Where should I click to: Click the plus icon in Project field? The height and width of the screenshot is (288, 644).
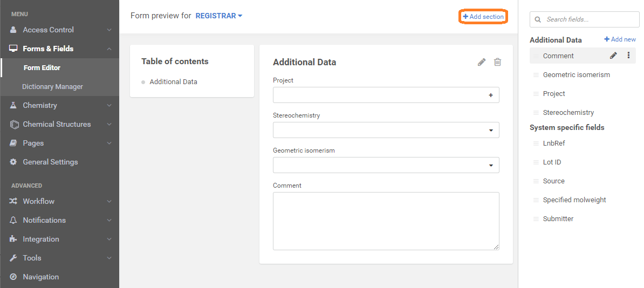coord(491,95)
